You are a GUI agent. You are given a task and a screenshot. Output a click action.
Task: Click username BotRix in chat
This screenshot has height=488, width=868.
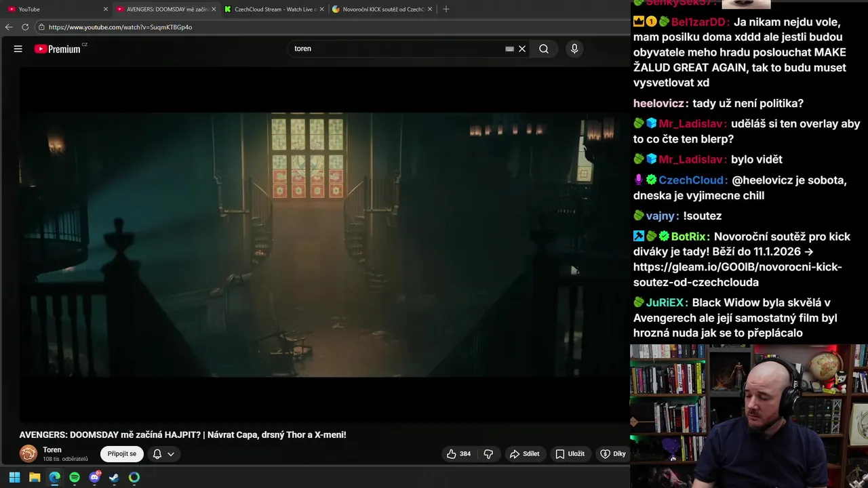click(688, 237)
